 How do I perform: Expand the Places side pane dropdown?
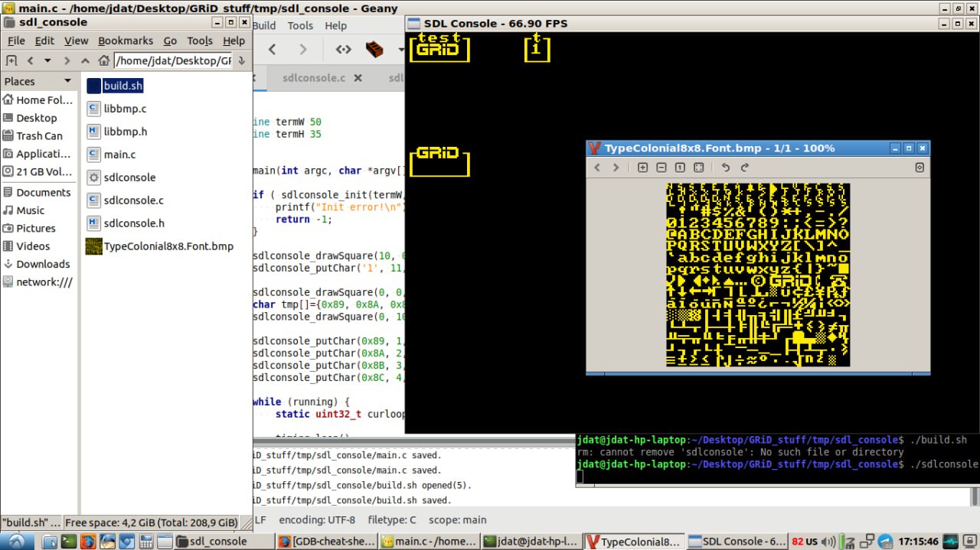coord(67,81)
